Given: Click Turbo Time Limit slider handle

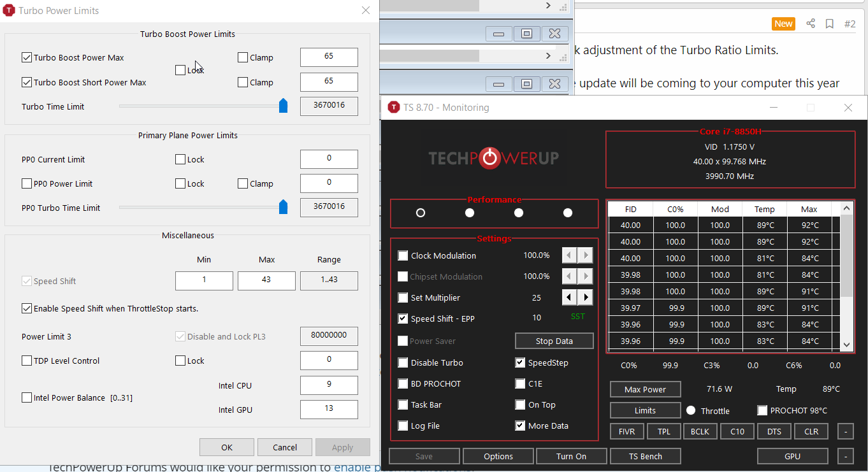Looking at the screenshot, I should (x=283, y=106).
